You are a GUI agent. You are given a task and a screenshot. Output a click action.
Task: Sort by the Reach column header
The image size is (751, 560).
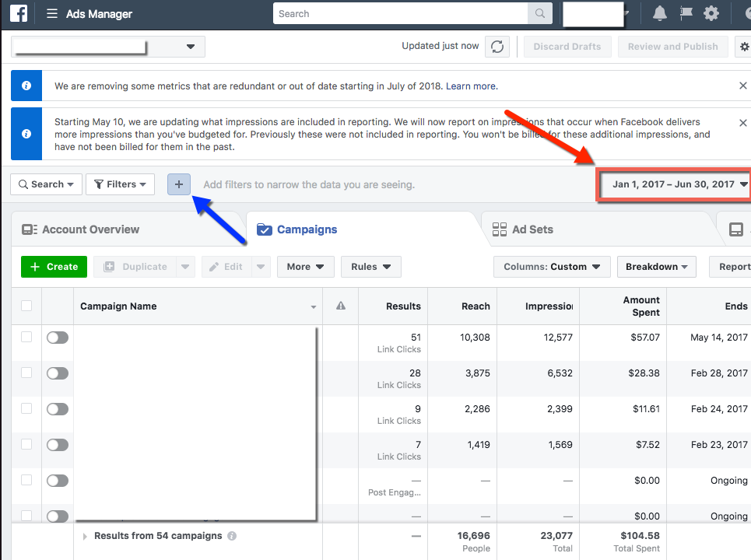462,306
